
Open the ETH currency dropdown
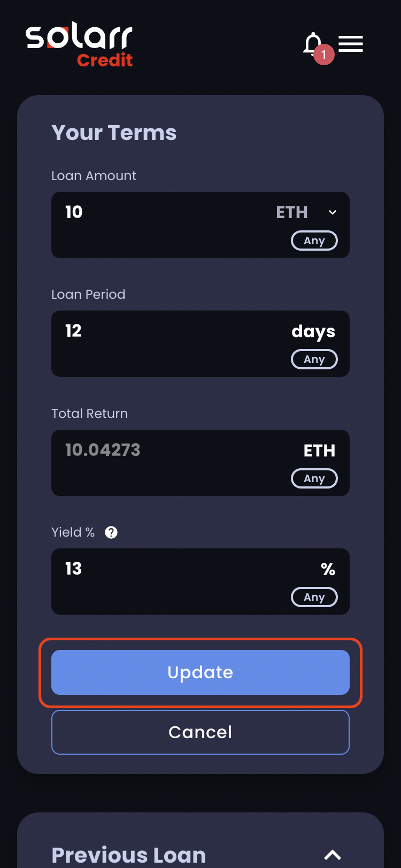coord(307,212)
